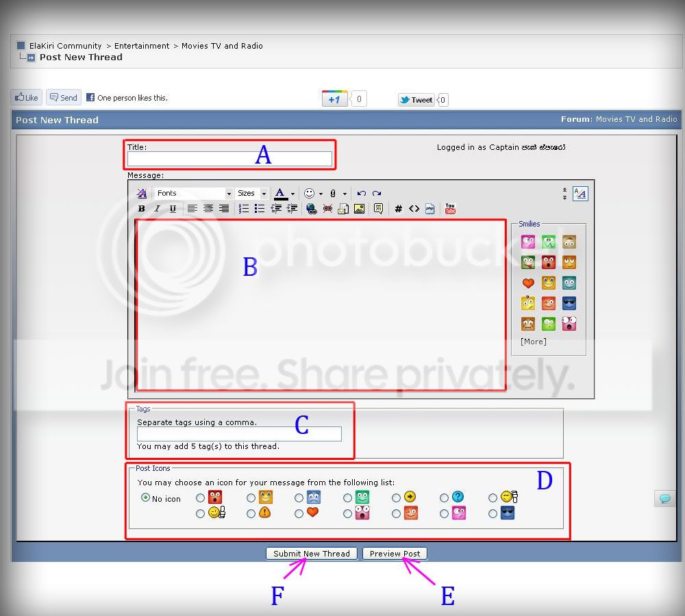
Task: Undo the last edit
Action: click(x=361, y=193)
